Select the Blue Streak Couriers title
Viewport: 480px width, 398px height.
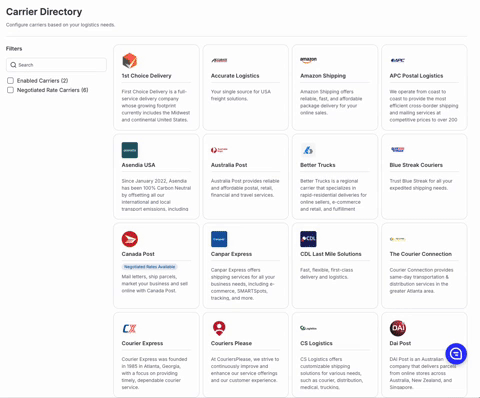[416, 165]
